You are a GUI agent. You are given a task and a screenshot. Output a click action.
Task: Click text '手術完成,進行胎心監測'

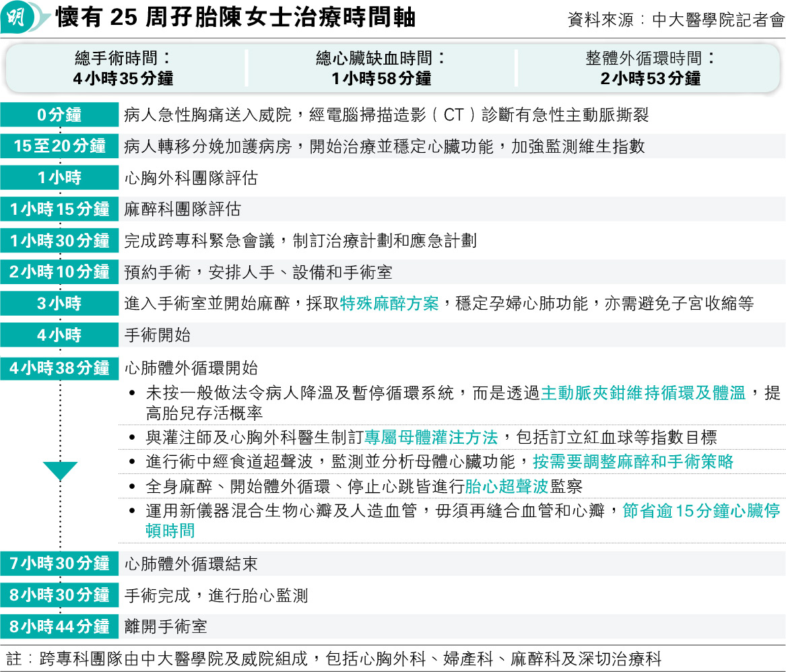click(216, 595)
